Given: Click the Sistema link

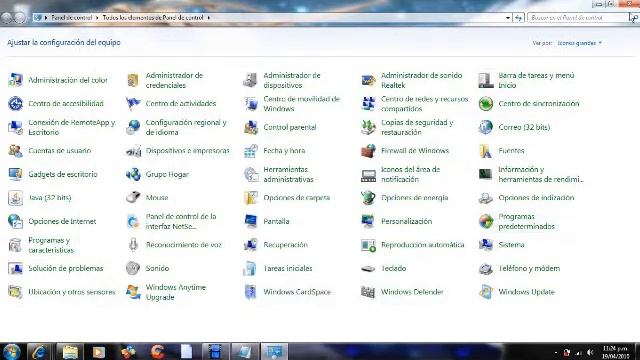Looking at the screenshot, I should (x=511, y=245).
